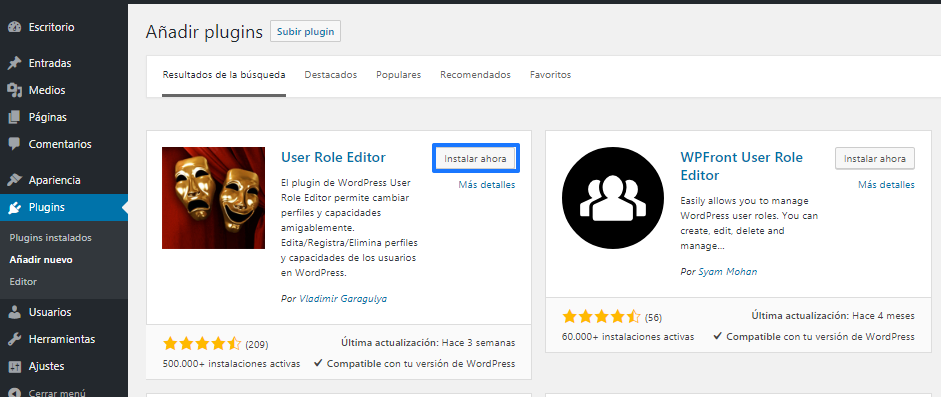Switch to Resultados de la búsqueda tab
Screen dimensions: 941x397
click(x=224, y=75)
